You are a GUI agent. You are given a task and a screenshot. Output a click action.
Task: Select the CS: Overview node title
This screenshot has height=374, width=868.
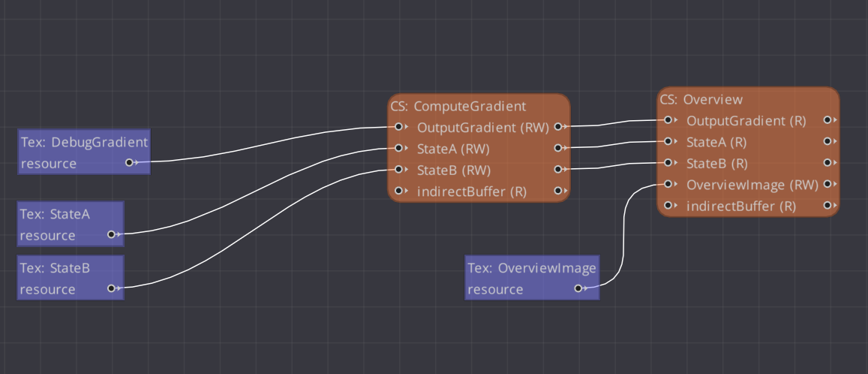tap(701, 99)
